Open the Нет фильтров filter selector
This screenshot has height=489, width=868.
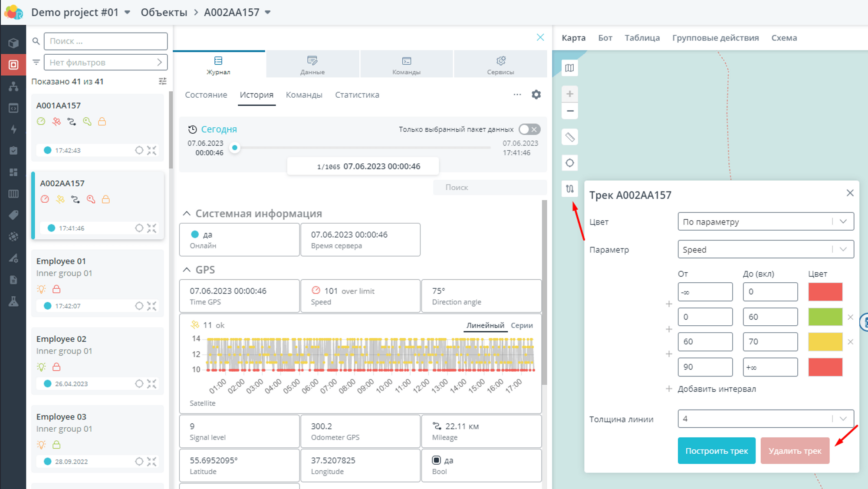click(x=105, y=62)
